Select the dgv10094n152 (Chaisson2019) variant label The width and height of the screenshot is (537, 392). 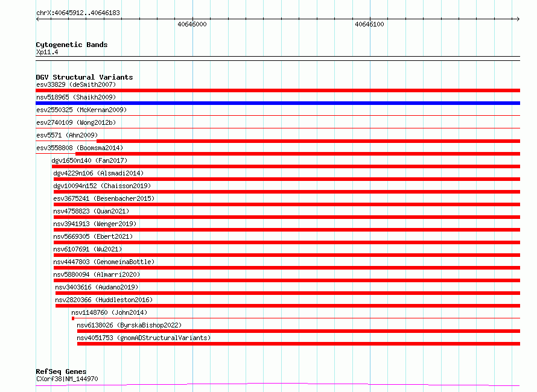102,186
